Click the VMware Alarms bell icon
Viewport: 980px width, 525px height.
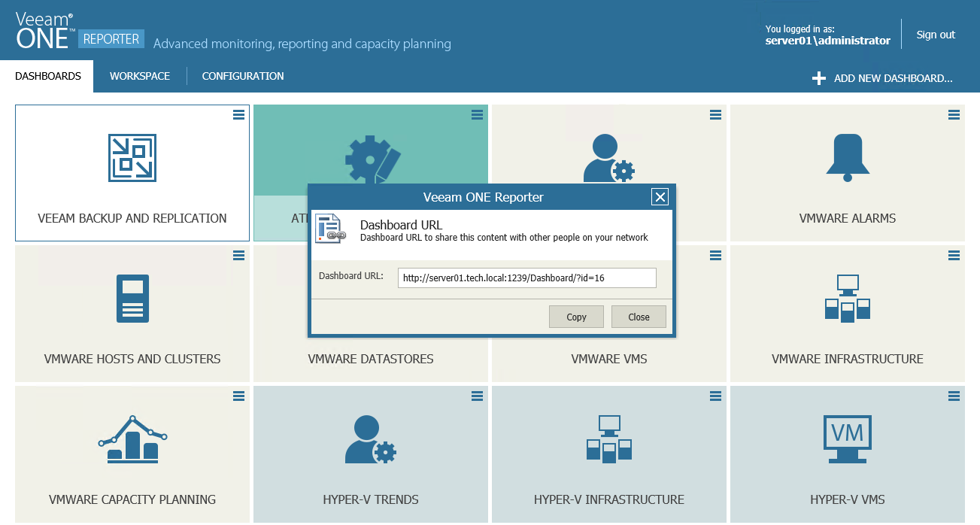pyautogui.click(x=848, y=157)
